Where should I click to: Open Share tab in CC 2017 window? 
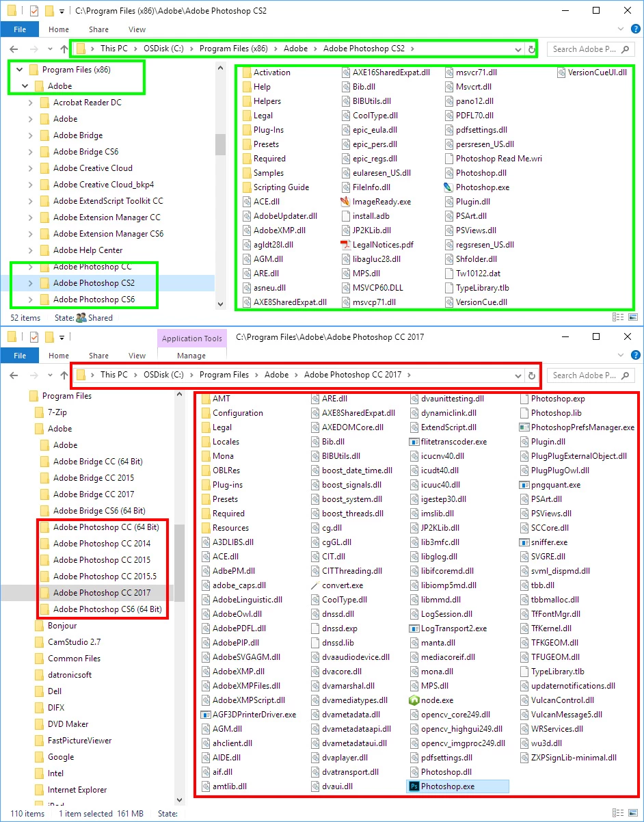point(98,356)
